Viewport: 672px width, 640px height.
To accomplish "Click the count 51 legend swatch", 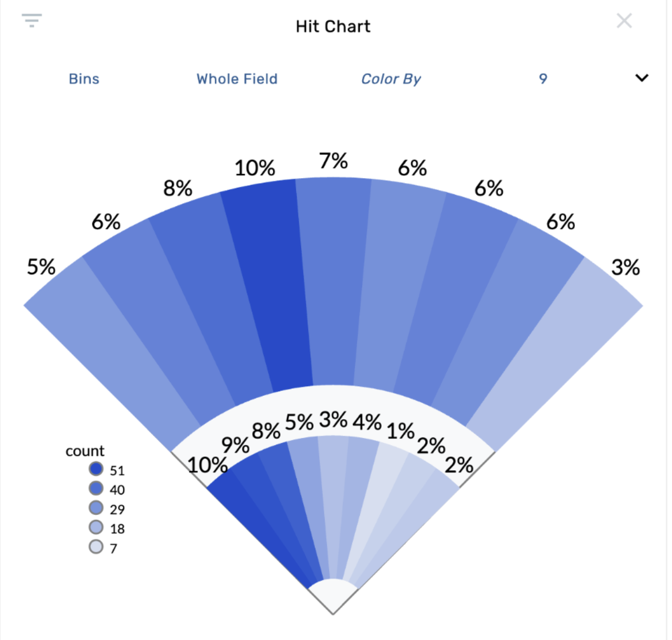I will pyautogui.click(x=96, y=469).
